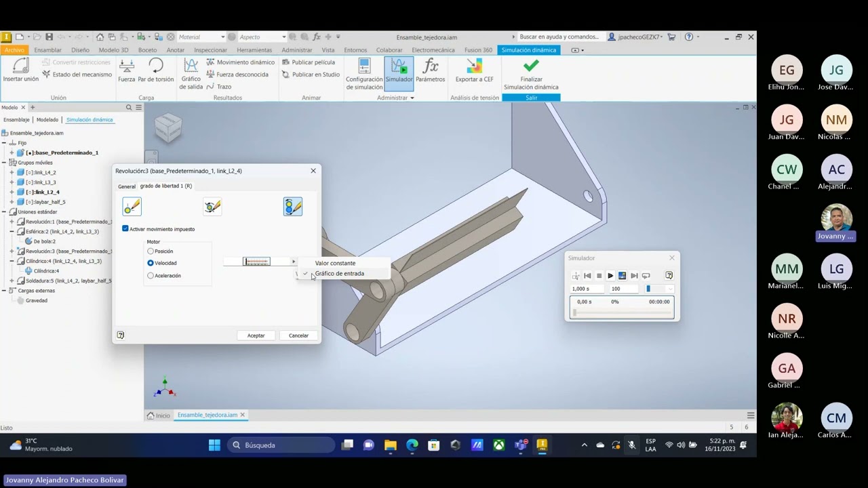The image size is (868, 488).
Task: Click the Home icon in quick access toolbar
Action: [x=100, y=37]
